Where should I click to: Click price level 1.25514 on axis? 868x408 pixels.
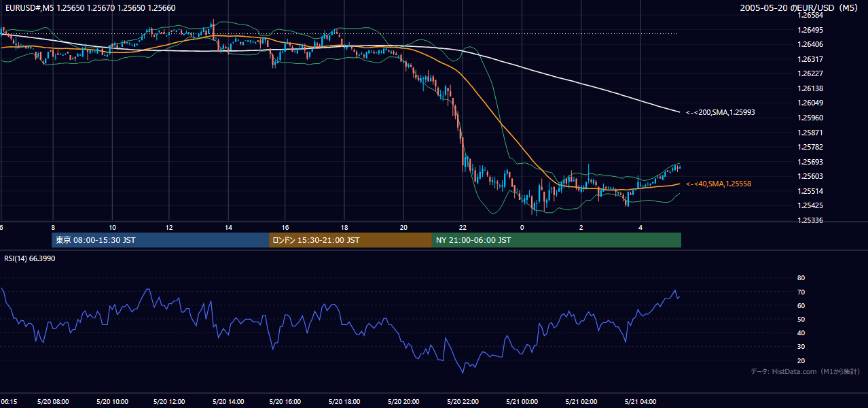point(810,191)
